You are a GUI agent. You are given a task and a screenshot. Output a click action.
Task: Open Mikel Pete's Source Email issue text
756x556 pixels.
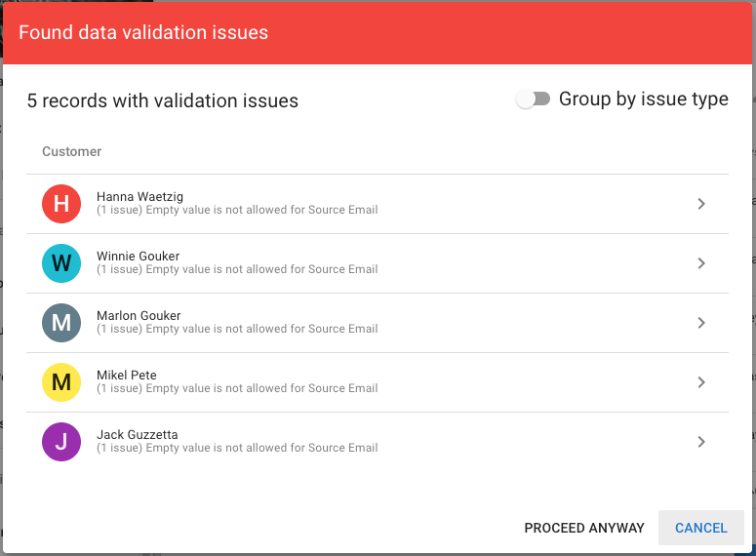pyautogui.click(x=237, y=388)
